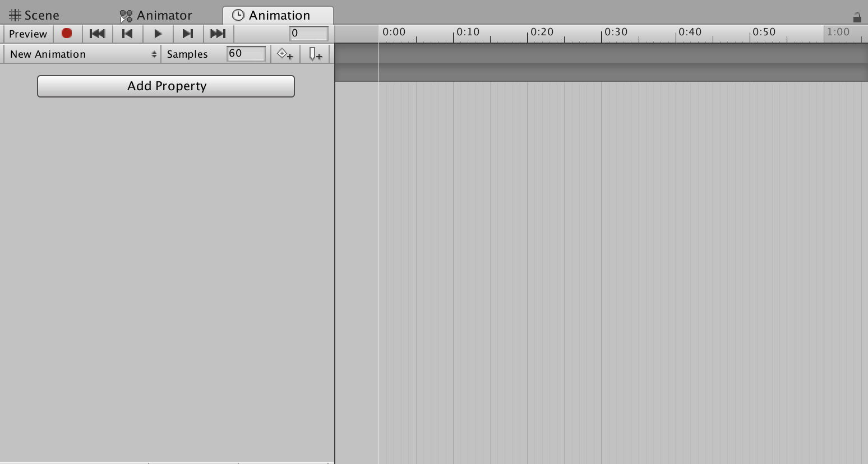Select the Animation tab
Screen dimensions: 868x464
[x=278, y=15]
